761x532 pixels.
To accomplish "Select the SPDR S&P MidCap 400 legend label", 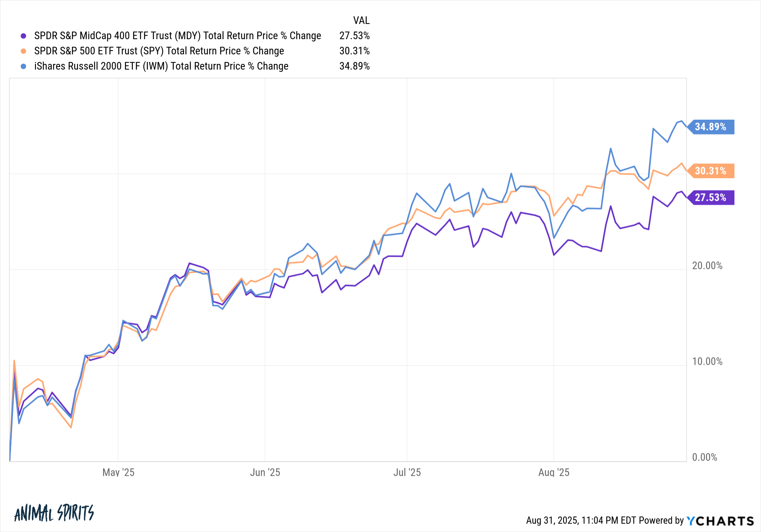I will pyautogui.click(x=177, y=36).
